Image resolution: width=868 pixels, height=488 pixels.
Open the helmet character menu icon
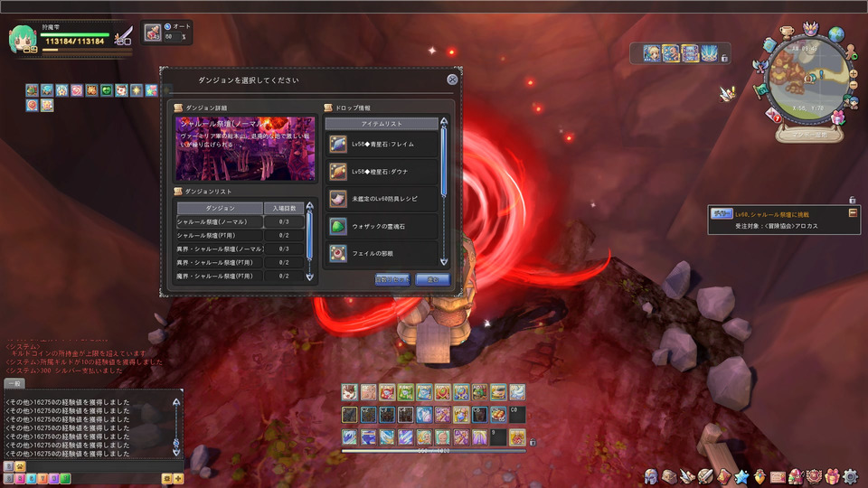651,476
